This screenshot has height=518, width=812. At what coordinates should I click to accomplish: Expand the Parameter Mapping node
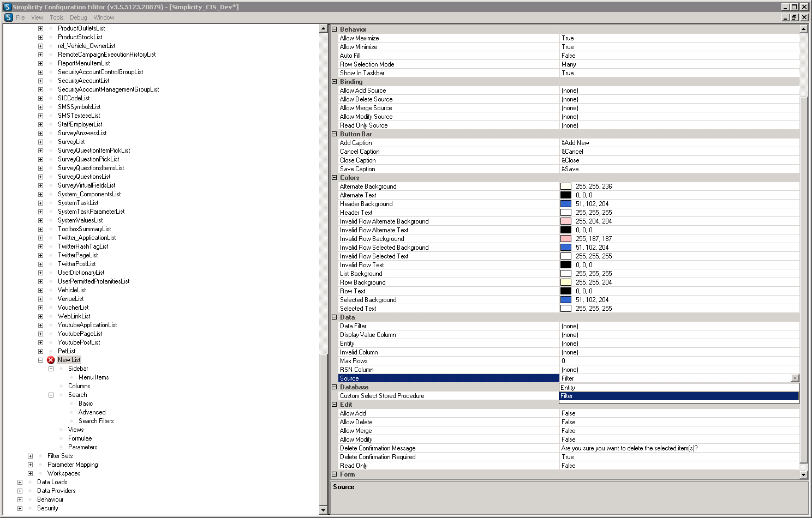coord(30,465)
